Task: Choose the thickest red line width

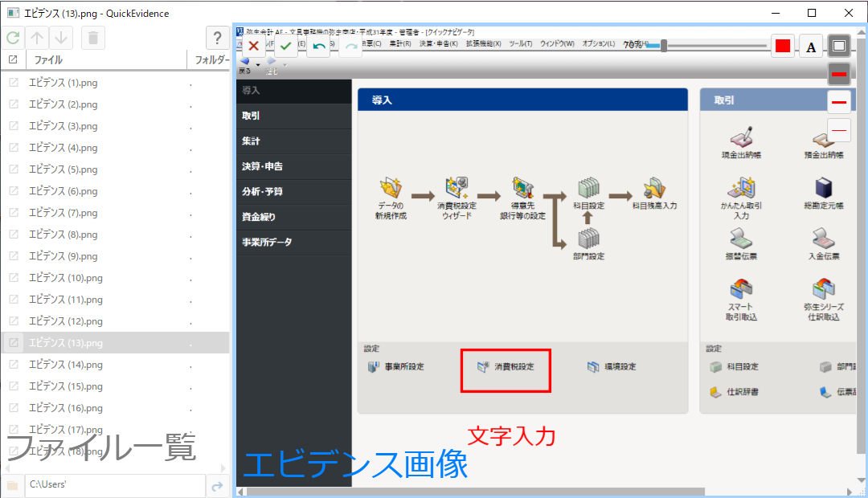Action: point(839,74)
